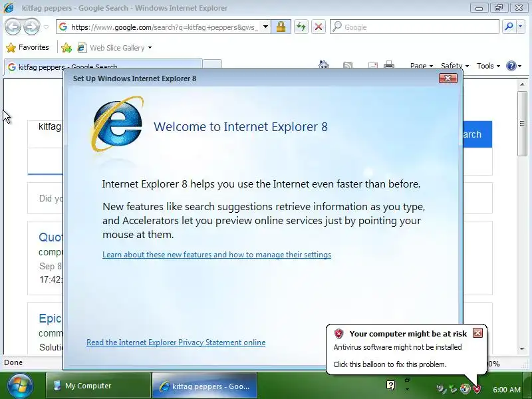The width and height of the screenshot is (532, 399).
Task: Open the Help question mark menu
Action: 513,66
